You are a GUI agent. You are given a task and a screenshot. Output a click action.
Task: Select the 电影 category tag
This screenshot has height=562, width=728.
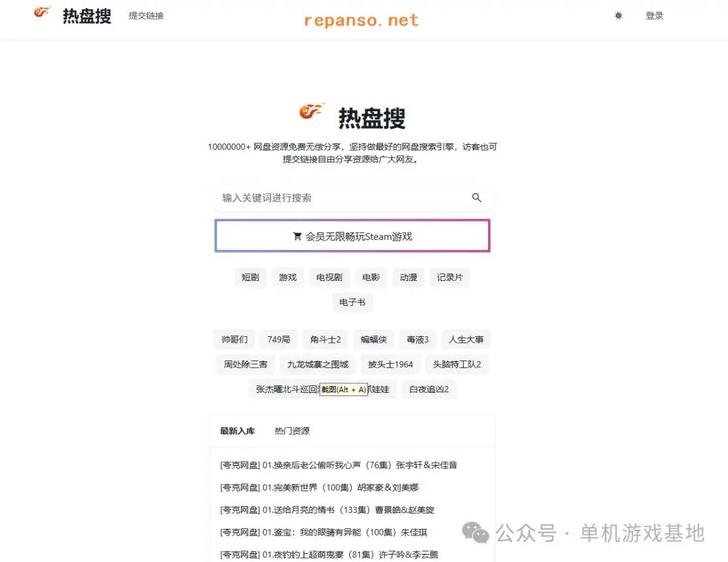(371, 278)
